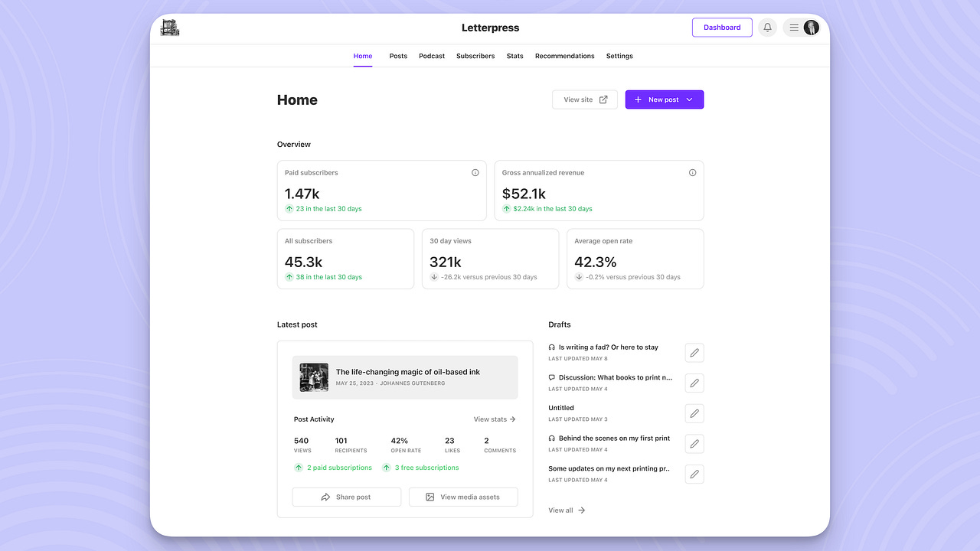Click the View site button
Viewport: 980px width, 551px height.
585,99
